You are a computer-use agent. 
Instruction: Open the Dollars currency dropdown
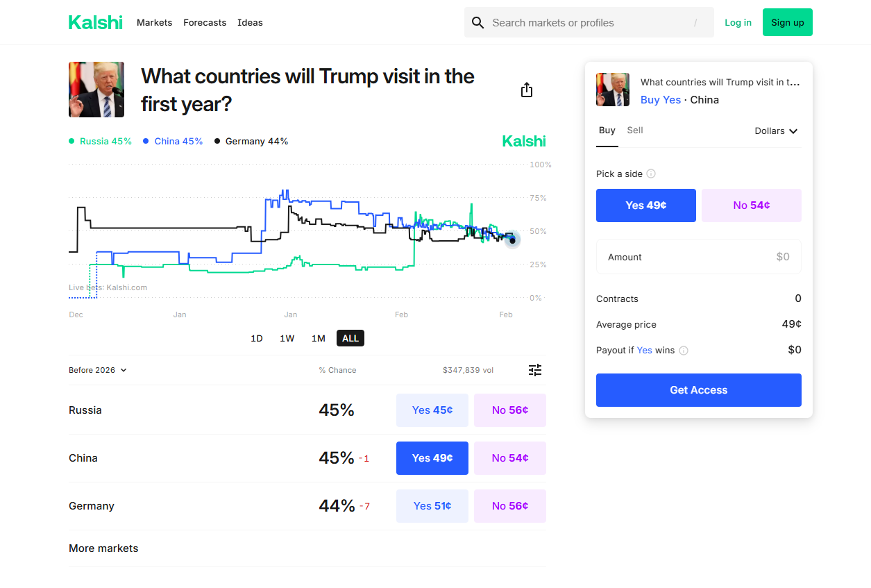[777, 131]
